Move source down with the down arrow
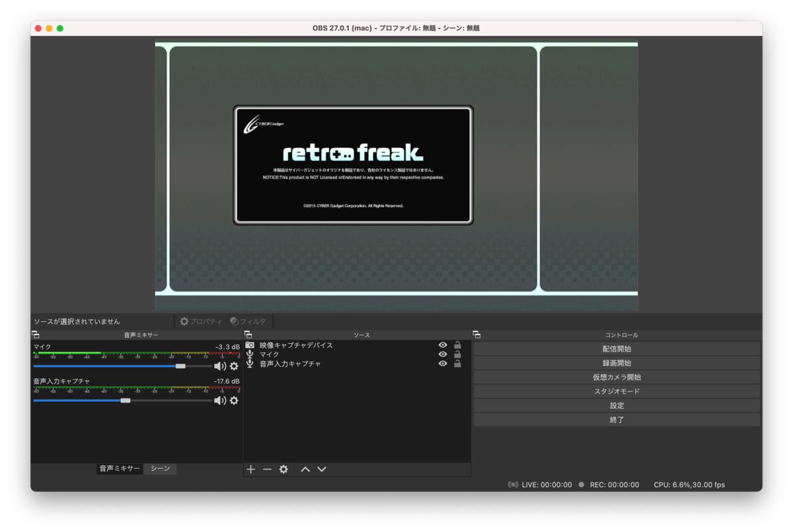 pos(322,469)
